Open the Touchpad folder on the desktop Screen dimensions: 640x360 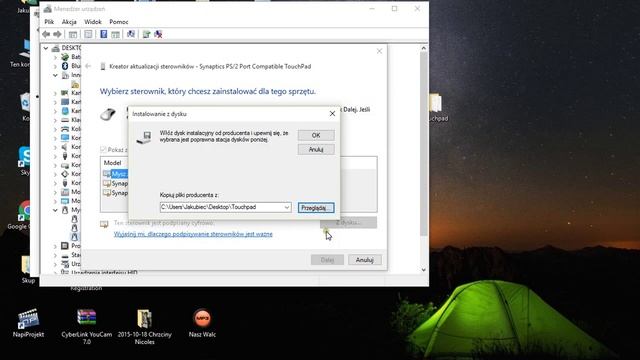[438, 107]
